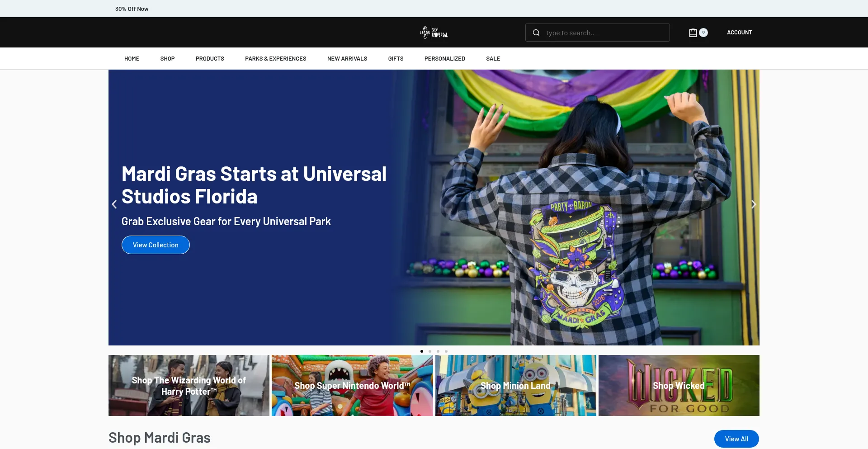The height and width of the screenshot is (449, 868).
Task: Go to previous carousel slide arrow
Action: pos(114,204)
